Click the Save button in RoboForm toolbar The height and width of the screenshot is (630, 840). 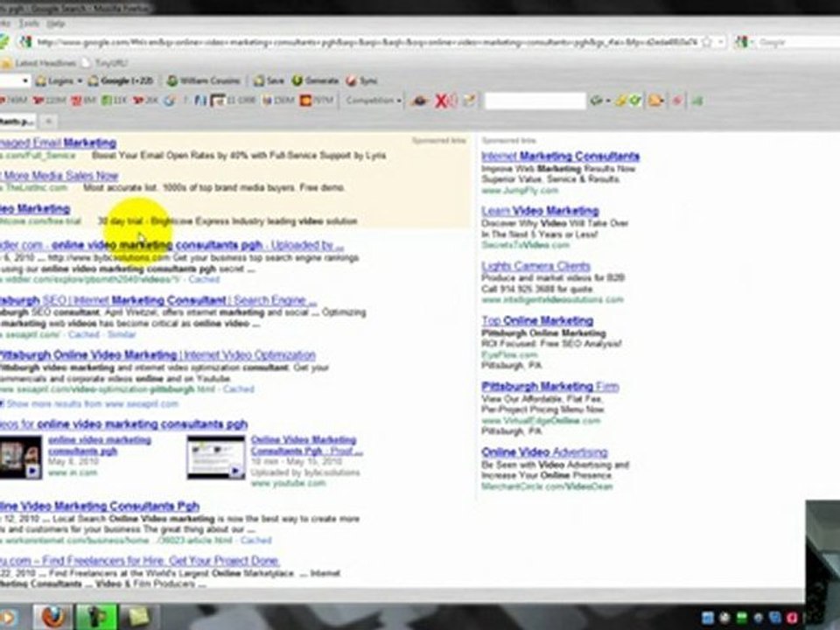pos(269,80)
